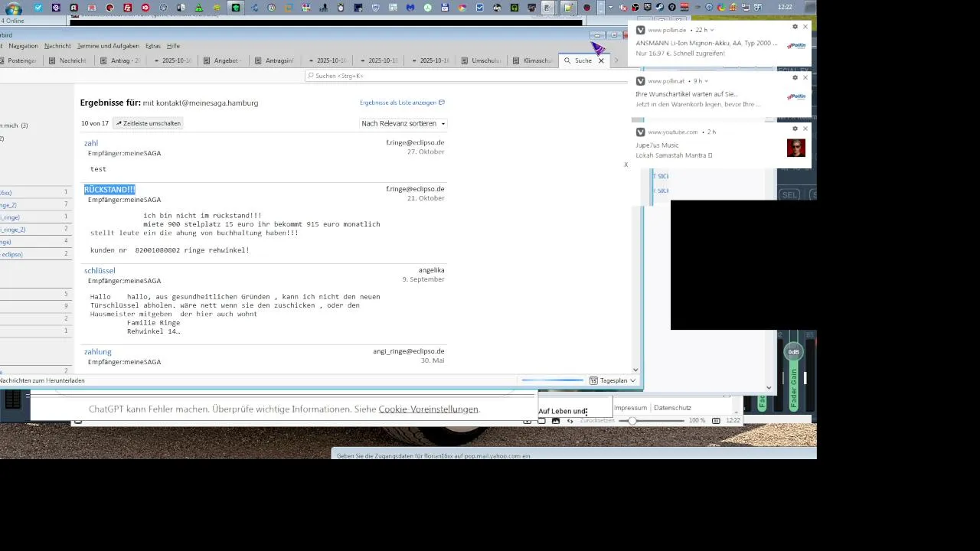Viewport: 980px width, 551px height.
Task: Open the schlüssel message
Action: (x=100, y=271)
